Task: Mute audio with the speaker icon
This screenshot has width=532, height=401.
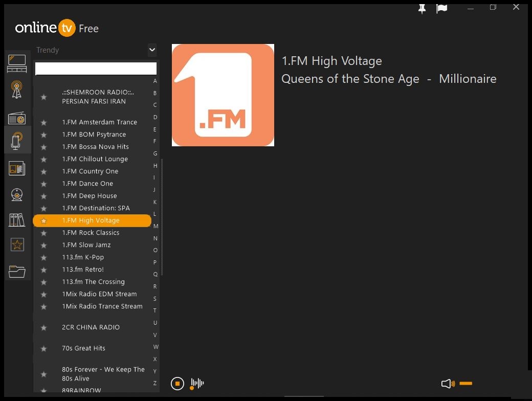Action: pos(448,384)
